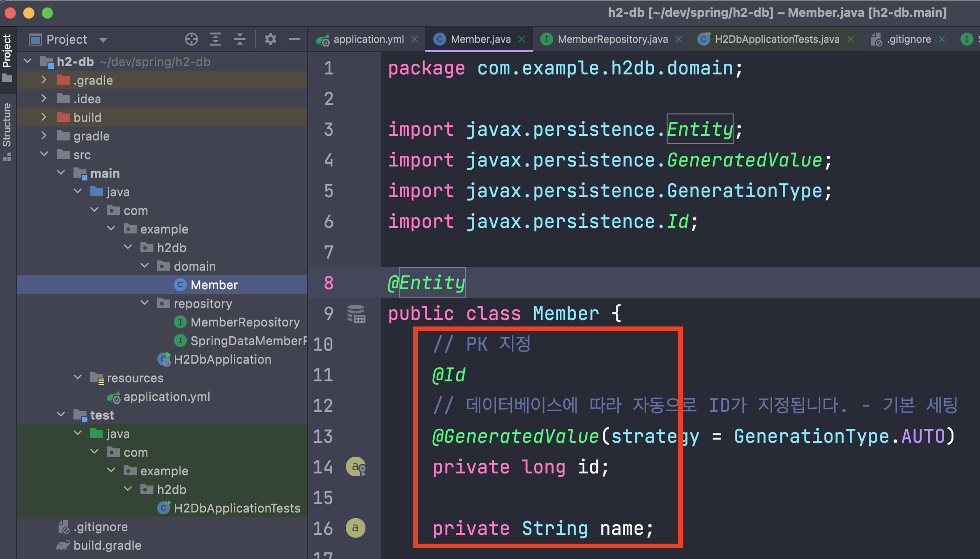Click line number 8 in the gutter

(x=329, y=283)
